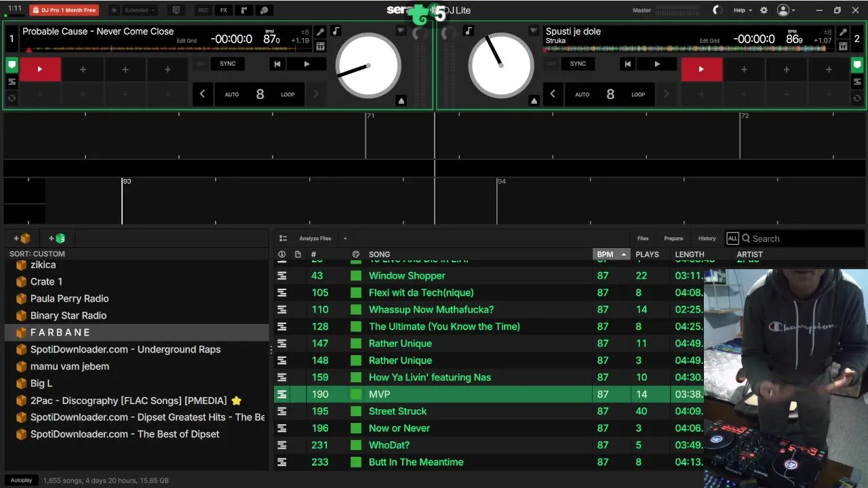
Task: Eject the track from deck 1
Action: (401, 100)
